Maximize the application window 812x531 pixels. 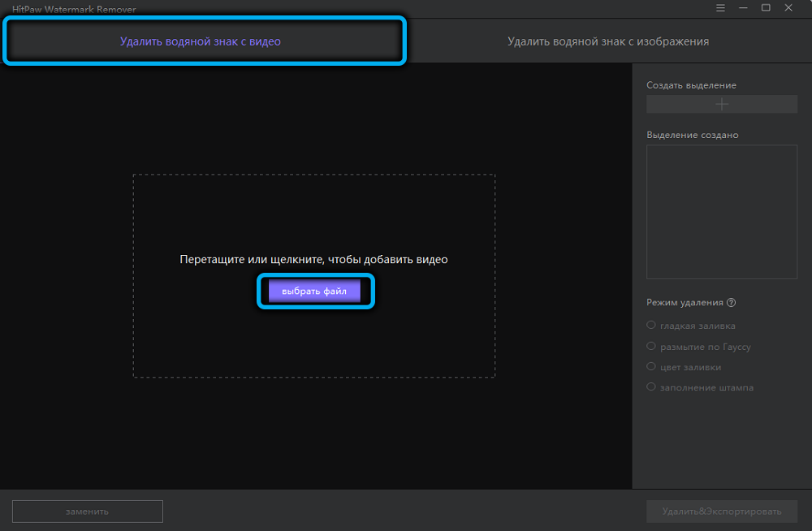766,7
